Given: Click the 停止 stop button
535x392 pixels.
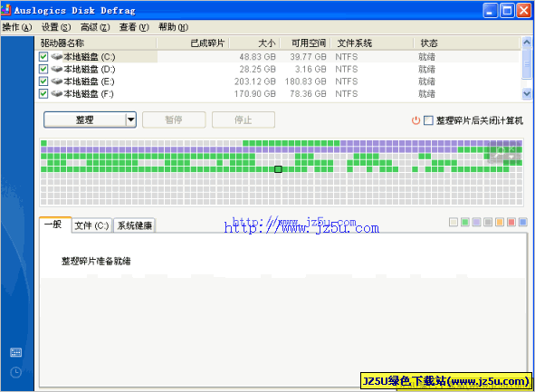Looking at the screenshot, I should coord(244,120).
